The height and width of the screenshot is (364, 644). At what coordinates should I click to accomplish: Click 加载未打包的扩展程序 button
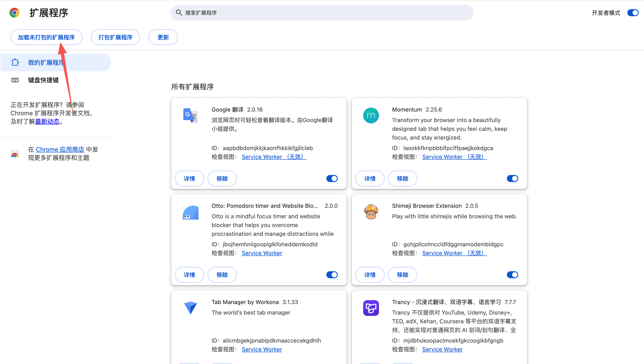[46, 37]
